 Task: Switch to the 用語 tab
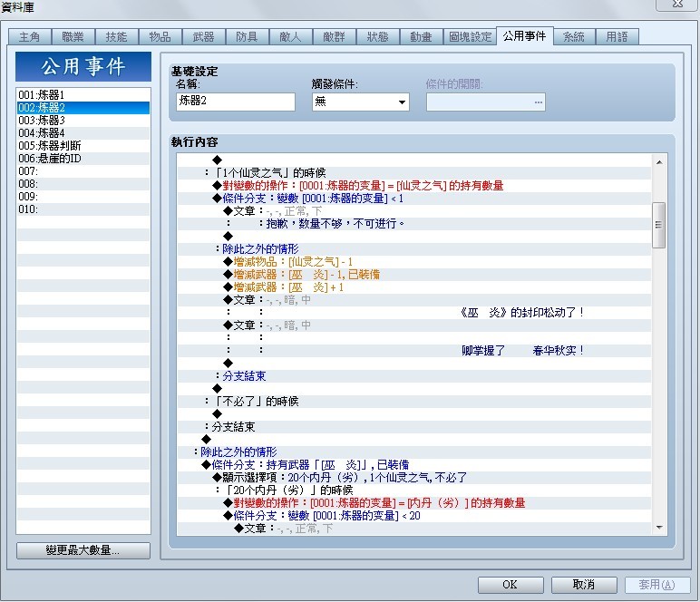(617, 36)
